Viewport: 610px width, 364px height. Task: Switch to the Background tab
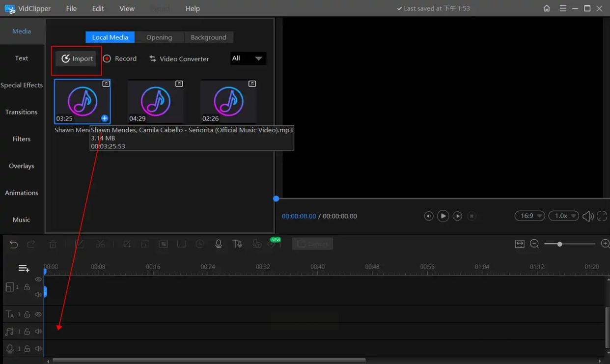208,37
